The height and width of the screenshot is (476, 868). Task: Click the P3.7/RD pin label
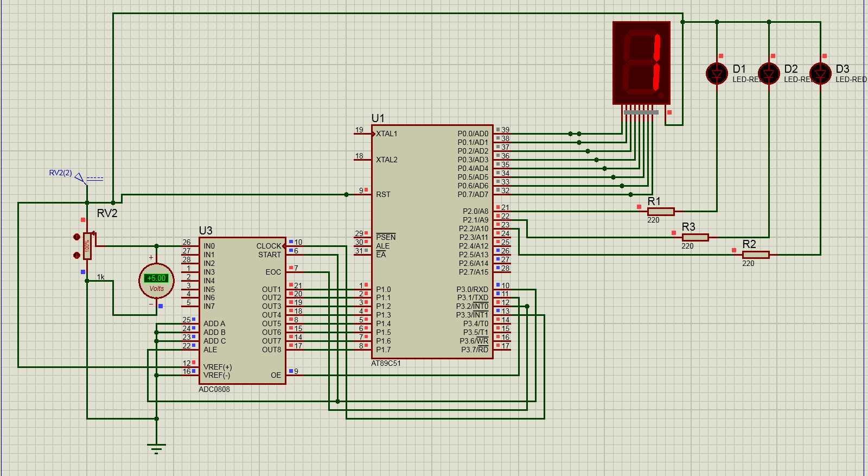[x=475, y=350]
